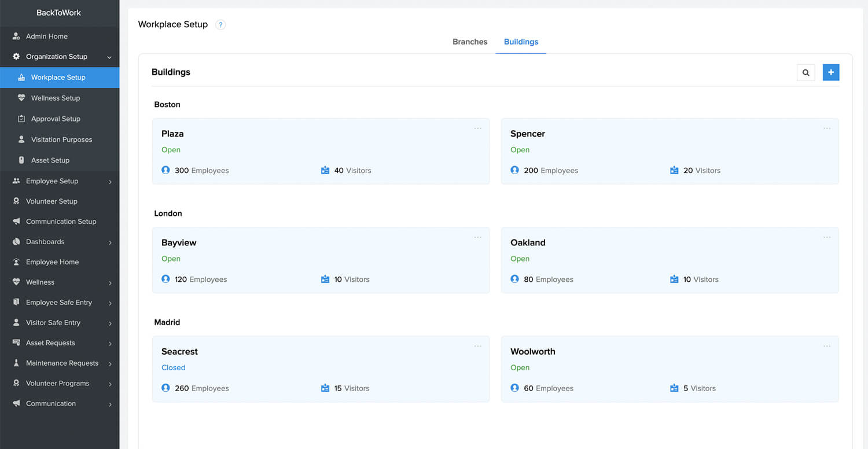This screenshot has width=868, height=449.
Task: Collapse the Organization Setup section
Action: tap(109, 57)
